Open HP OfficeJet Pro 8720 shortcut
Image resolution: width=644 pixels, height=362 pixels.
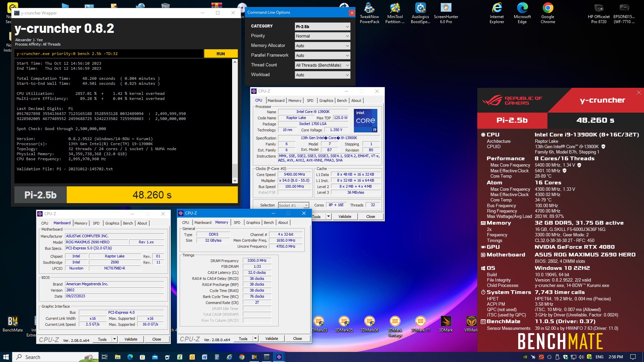(599, 13)
